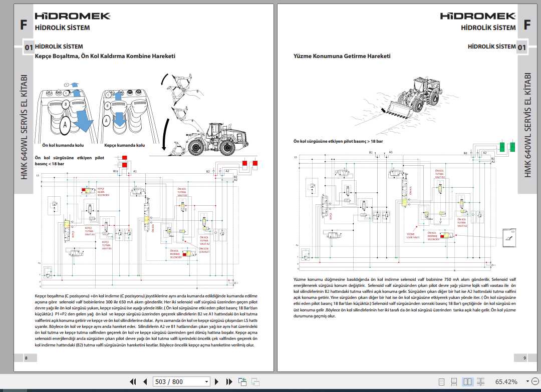The image size is (541, 392).
Task: Select the next view navigation icon
Action: click(x=255, y=381)
